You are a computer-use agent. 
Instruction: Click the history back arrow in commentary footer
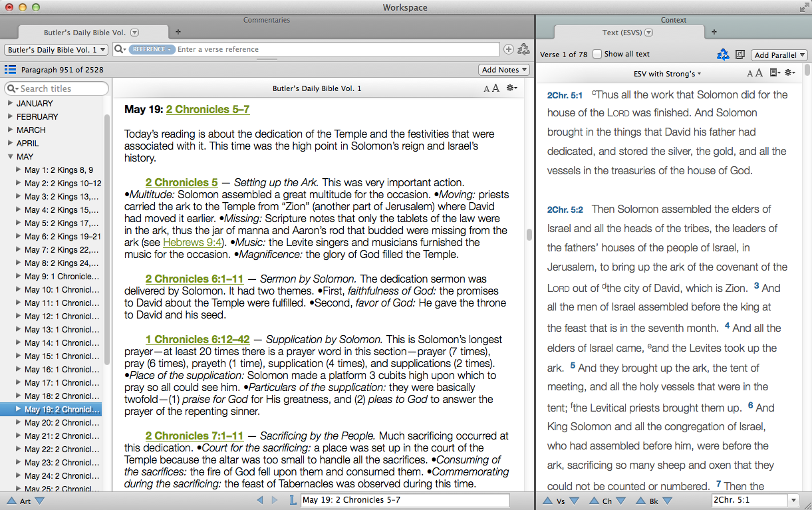click(x=260, y=500)
